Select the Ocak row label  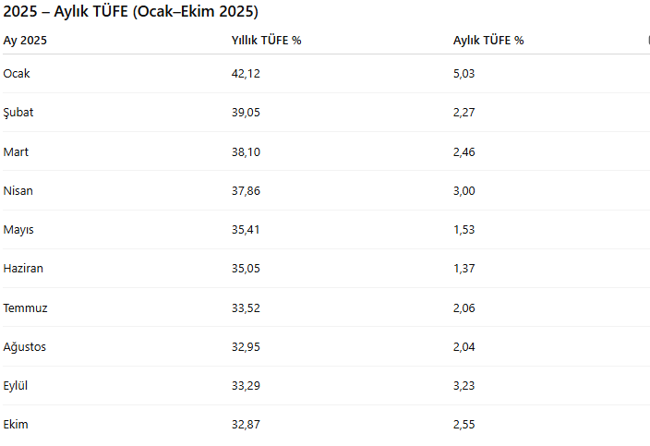tap(17, 74)
